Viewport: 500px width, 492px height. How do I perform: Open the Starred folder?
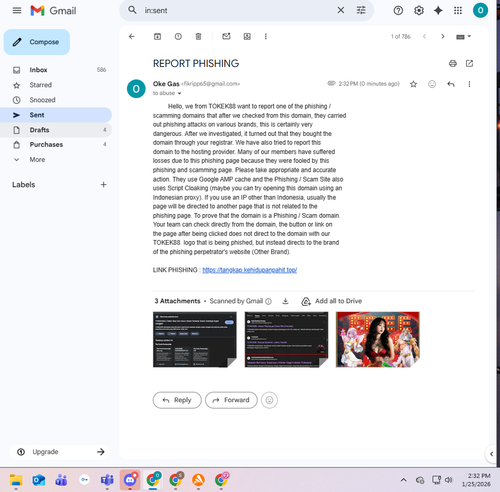tap(56, 85)
